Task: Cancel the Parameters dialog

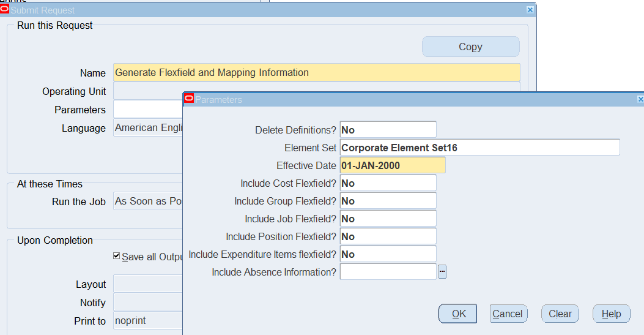Action: click(508, 314)
